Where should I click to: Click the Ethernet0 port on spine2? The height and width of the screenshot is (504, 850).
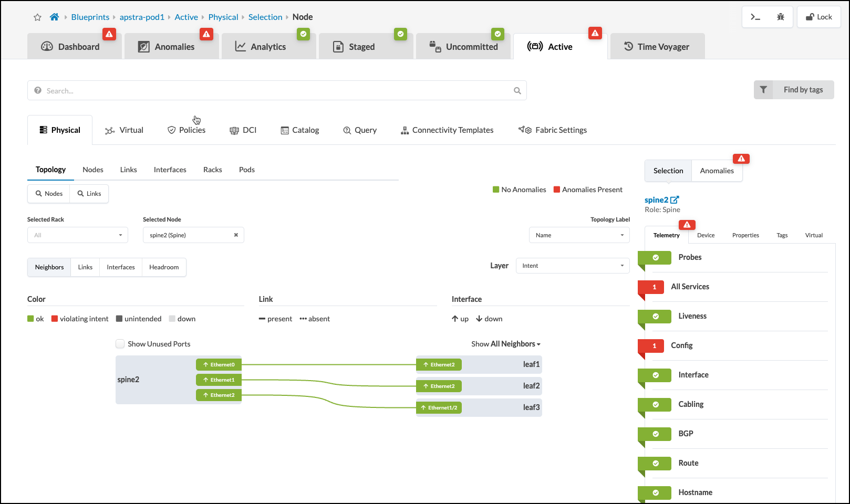(x=219, y=364)
